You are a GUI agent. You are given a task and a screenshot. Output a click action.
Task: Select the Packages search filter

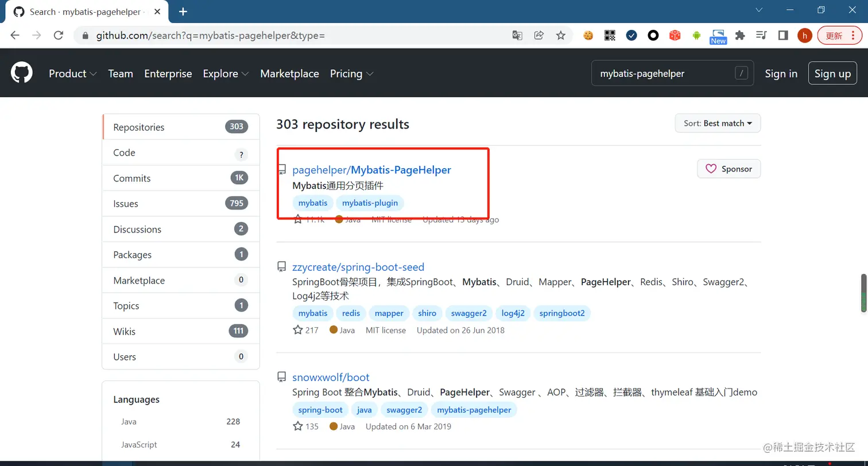181,255
